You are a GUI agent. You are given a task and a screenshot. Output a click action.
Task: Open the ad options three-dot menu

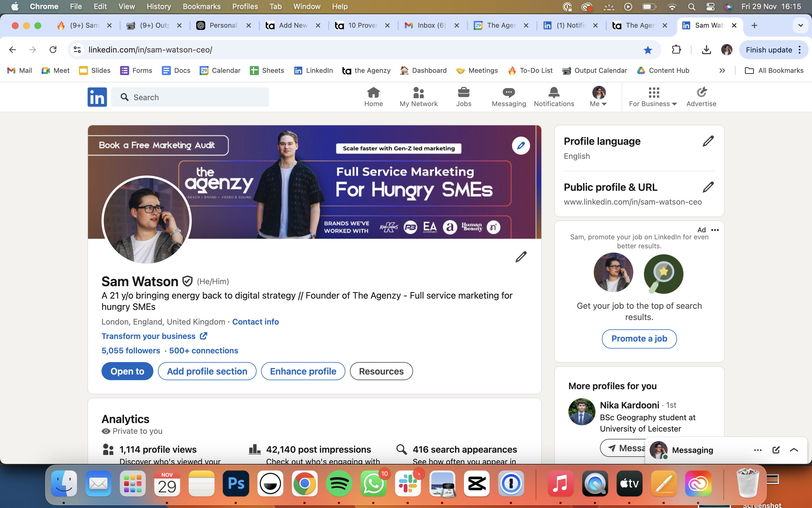click(x=715, y=230)
